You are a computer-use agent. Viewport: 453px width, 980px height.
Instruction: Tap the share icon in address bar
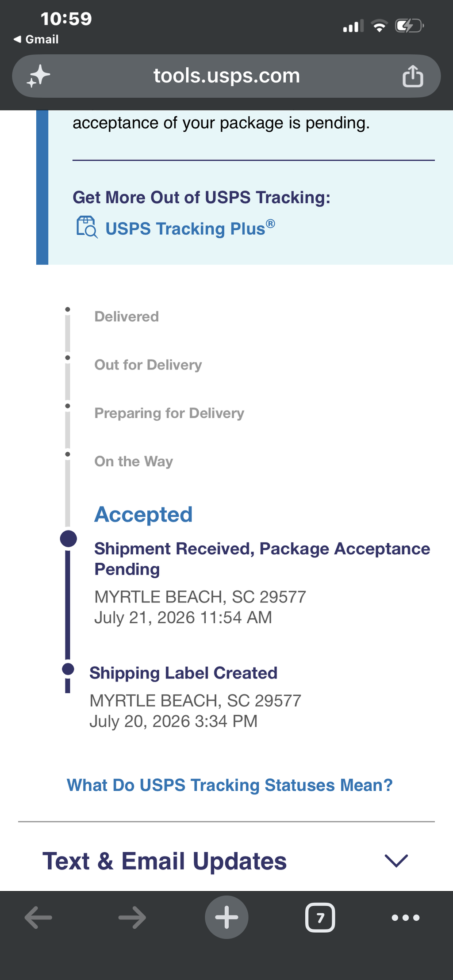click(x=413, y=76)
